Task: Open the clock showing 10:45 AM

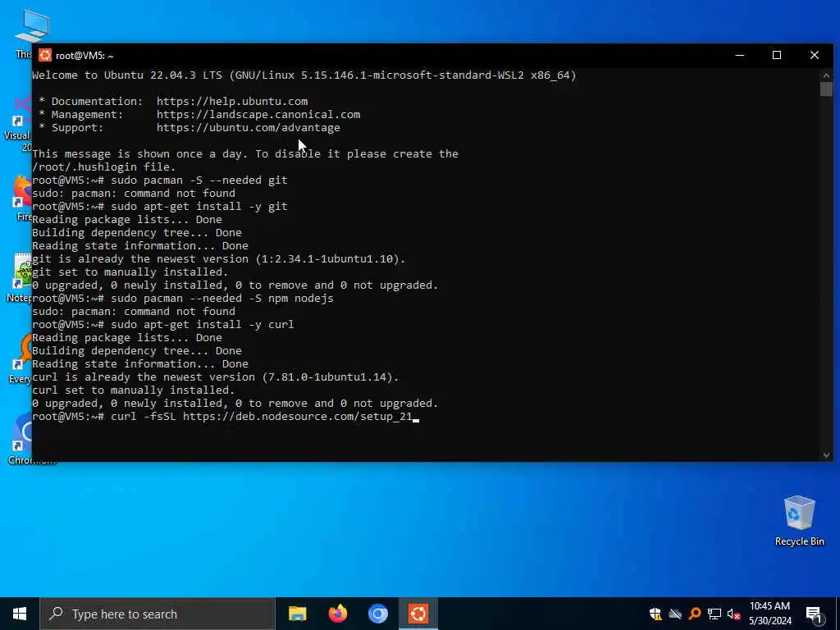Action: click(769, 614)
